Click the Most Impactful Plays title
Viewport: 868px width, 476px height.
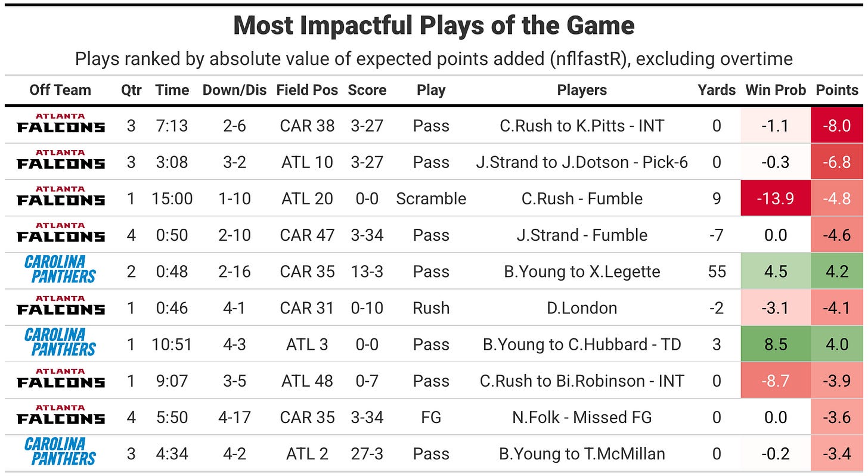click(x=434, y=26)
